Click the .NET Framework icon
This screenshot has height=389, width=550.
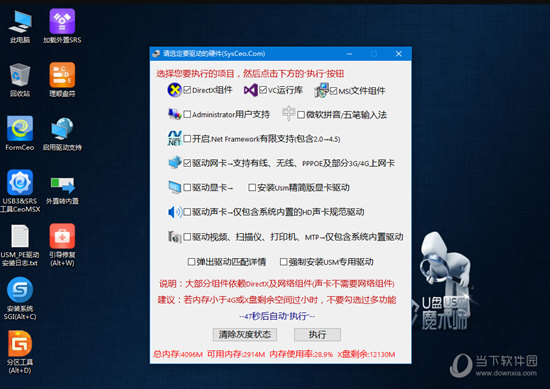point(174,138)
